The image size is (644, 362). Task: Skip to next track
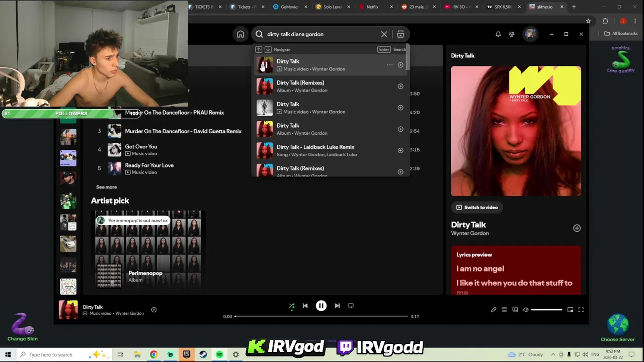pyautogui.click(x=337, y=306)
